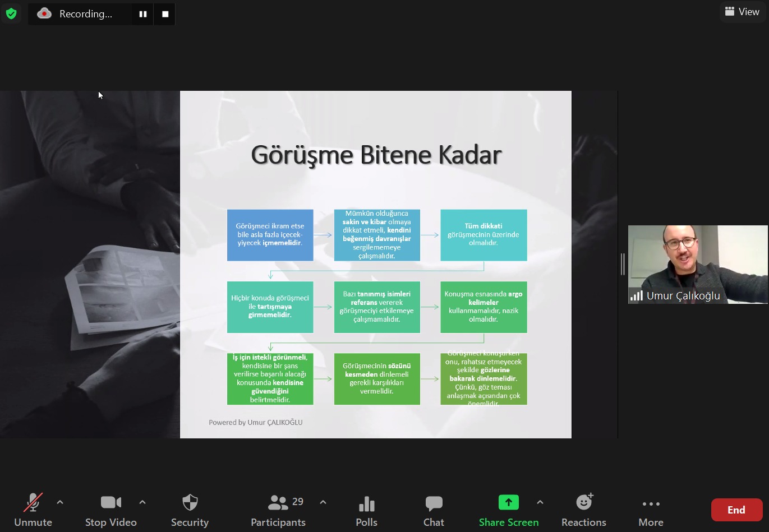The width and height of the screenshot is (769, 532).
Task: Open the Security shield menu
Action: point(190,510)
